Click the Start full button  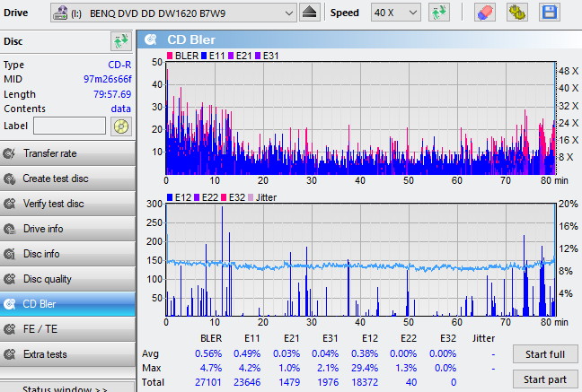[x=545, y=354]
